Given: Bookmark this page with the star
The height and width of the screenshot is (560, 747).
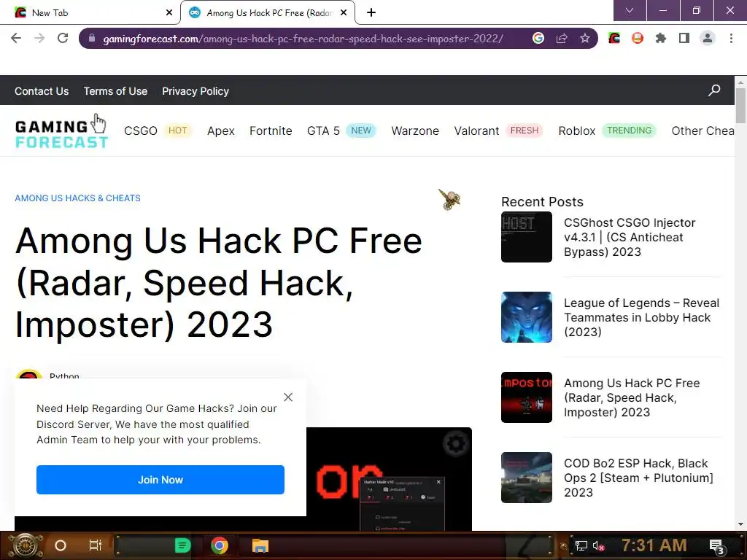Looking at the screenshot, I should 585,38.
